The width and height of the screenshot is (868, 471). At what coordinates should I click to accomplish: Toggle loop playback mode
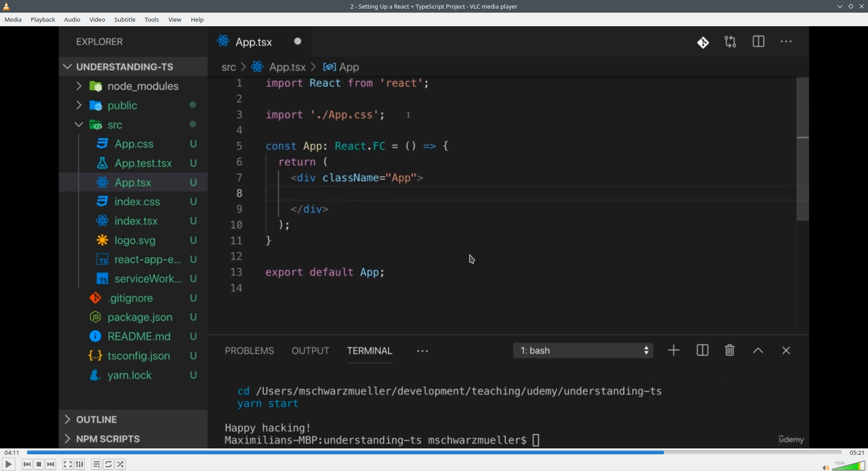point(108,464)
